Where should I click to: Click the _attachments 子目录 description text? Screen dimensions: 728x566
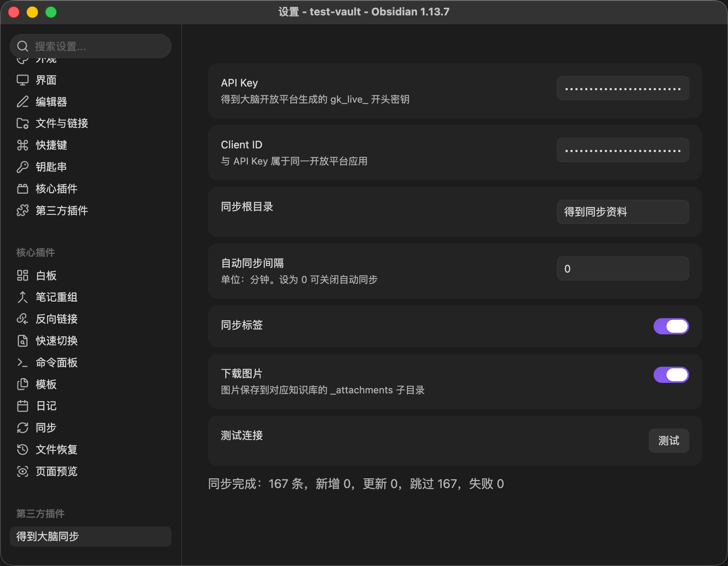[323, 390]
